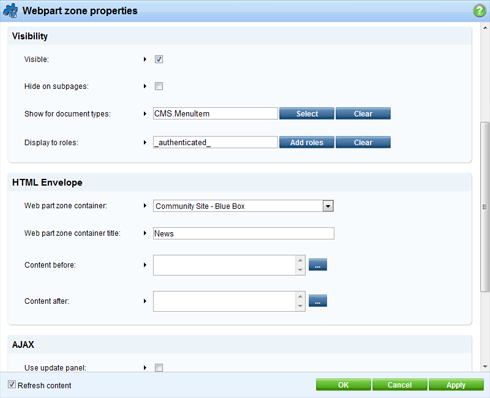Enable the Use update panel checkbox
The height and width of the screenshot is (398, 490).
(159, 368)
